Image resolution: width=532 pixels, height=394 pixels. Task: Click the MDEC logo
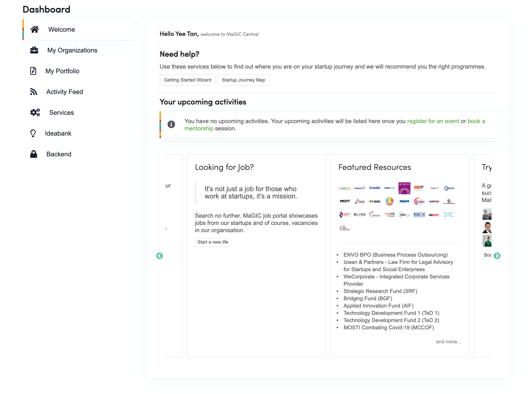click(x=434, y=215)
